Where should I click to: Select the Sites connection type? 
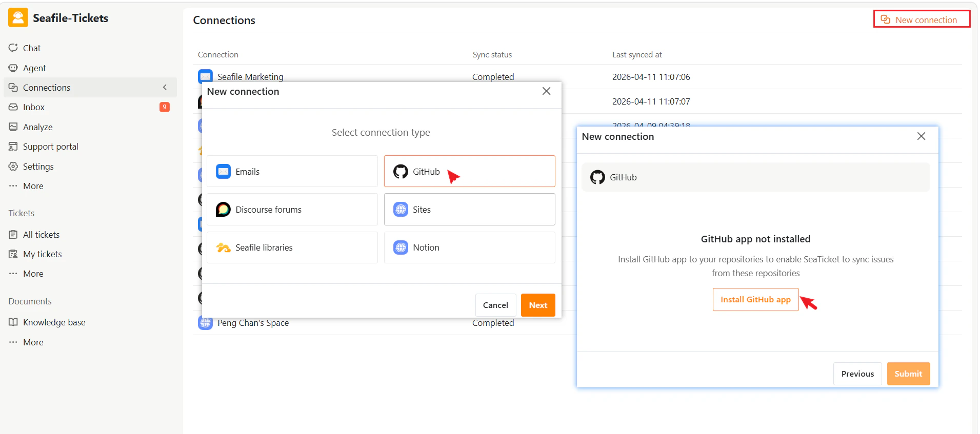[x=470, y=210]
